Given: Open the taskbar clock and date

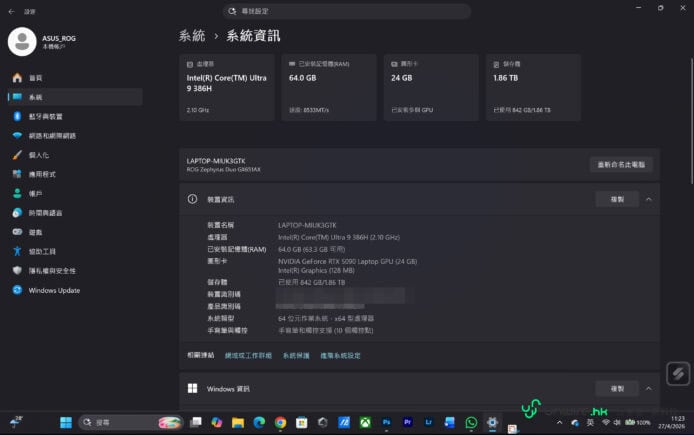Looking at the screenshot, I should tap(671, 422).
